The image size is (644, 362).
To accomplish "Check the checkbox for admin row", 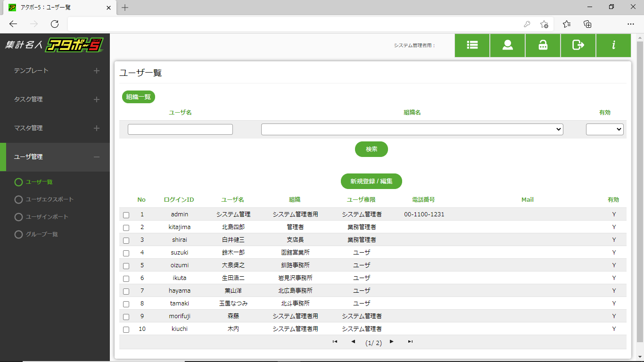I will [126, 215].
